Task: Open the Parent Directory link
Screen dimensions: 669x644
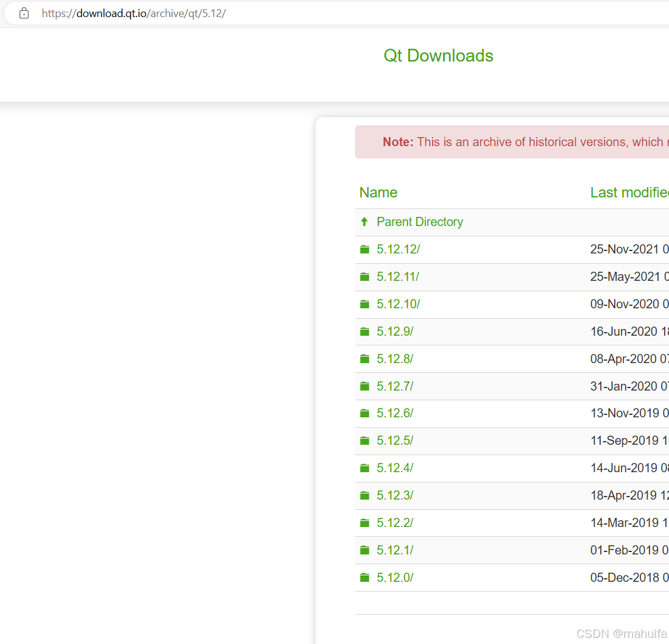Action: 420,222
